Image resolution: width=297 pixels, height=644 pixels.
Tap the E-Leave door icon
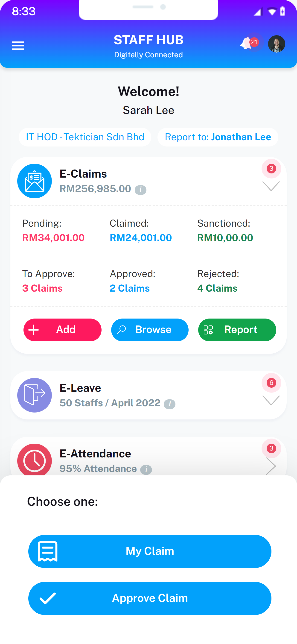(35, 395)
